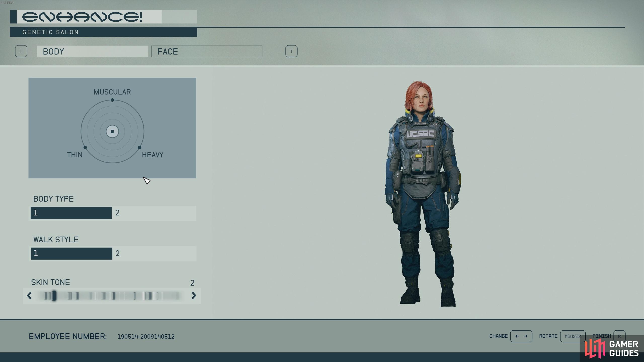Switch to the BODY tab
644x362 pixels.
92,52
